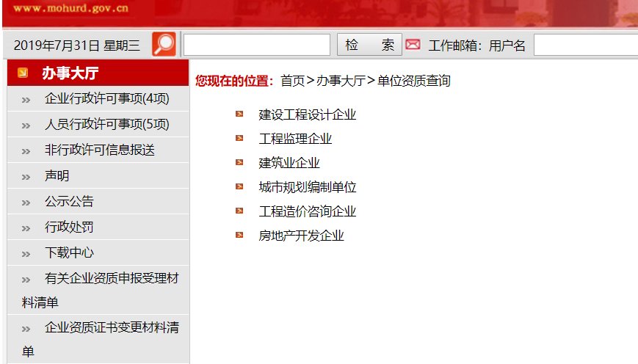
Task: Click arrow bullet beside 工程监理企业
Action: [239, 138]
